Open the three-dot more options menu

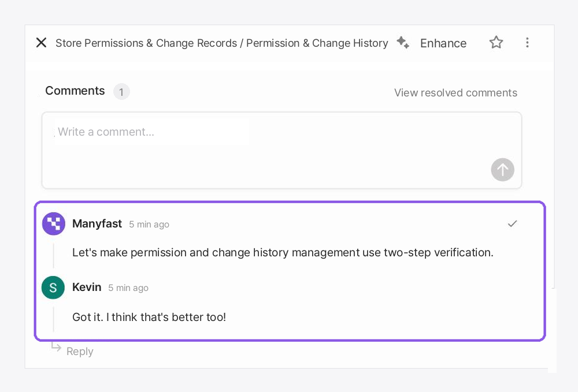point(528,43)
